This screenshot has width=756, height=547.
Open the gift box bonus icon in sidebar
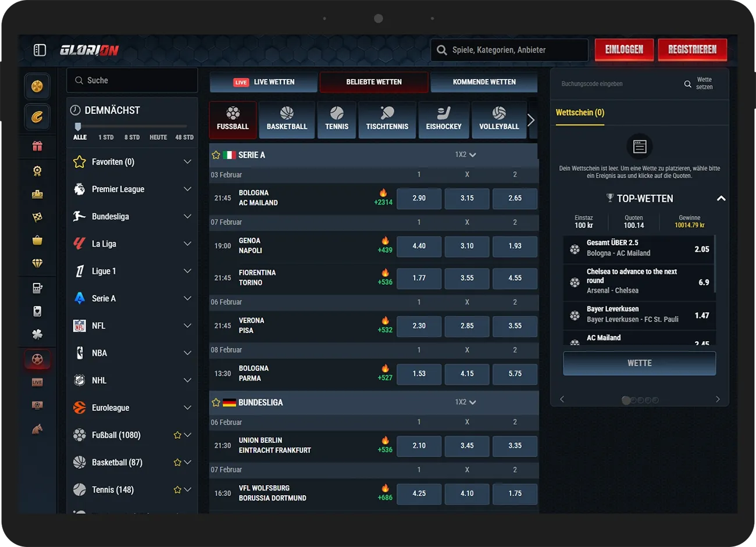(37, 146)
